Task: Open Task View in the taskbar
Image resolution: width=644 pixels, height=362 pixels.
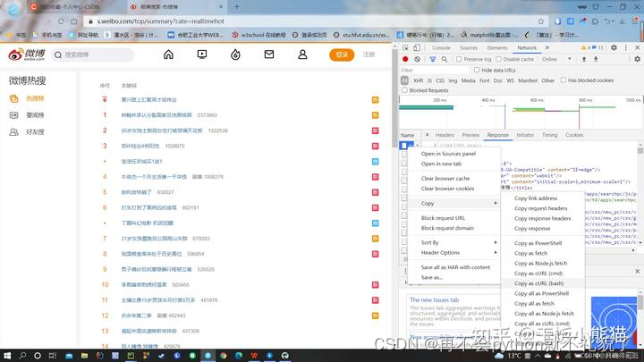Action: tap(53, 356)
